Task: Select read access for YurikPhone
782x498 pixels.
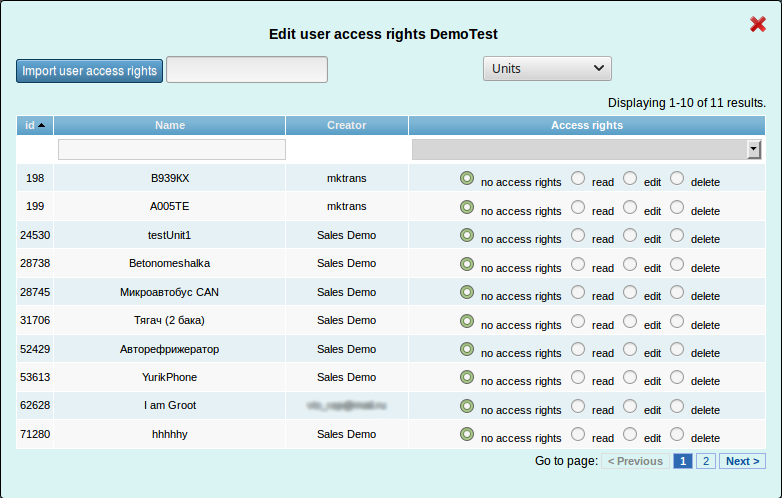Action: (x=578, y=378)
